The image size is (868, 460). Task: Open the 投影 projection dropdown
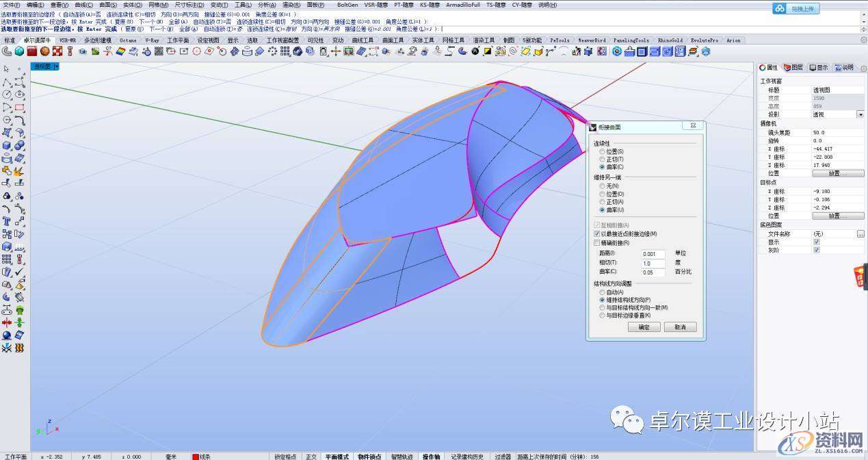pyautogui.click(x=860, y=115)
